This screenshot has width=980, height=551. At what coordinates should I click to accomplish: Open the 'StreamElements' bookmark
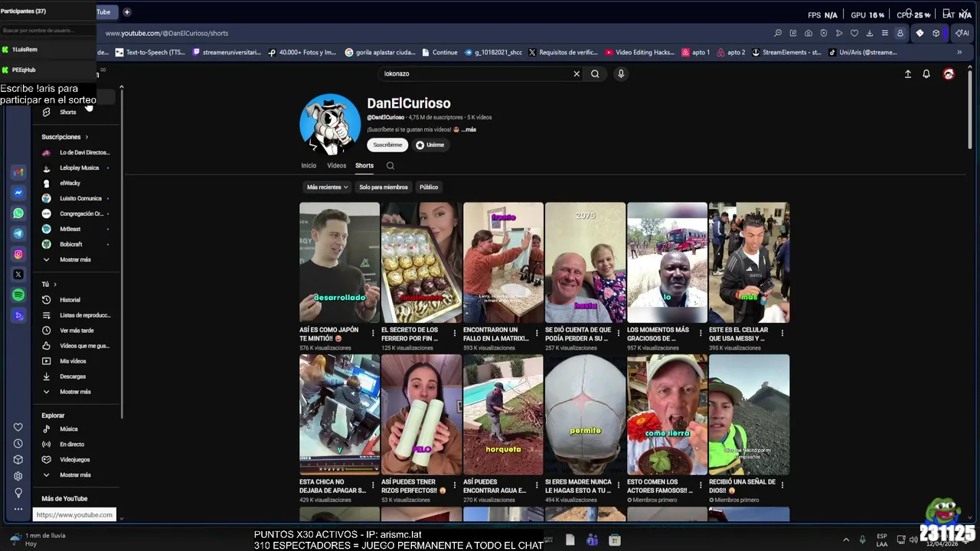[x=786, y=53]
